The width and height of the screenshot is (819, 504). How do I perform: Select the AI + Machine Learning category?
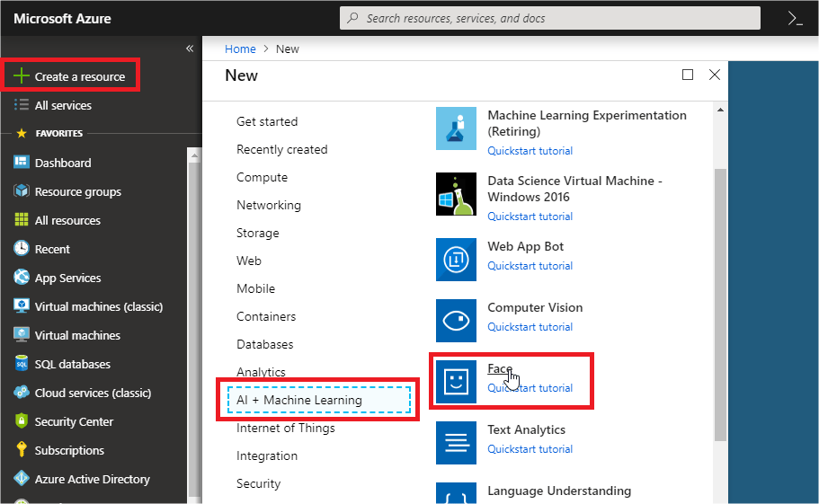pos(299,400)
